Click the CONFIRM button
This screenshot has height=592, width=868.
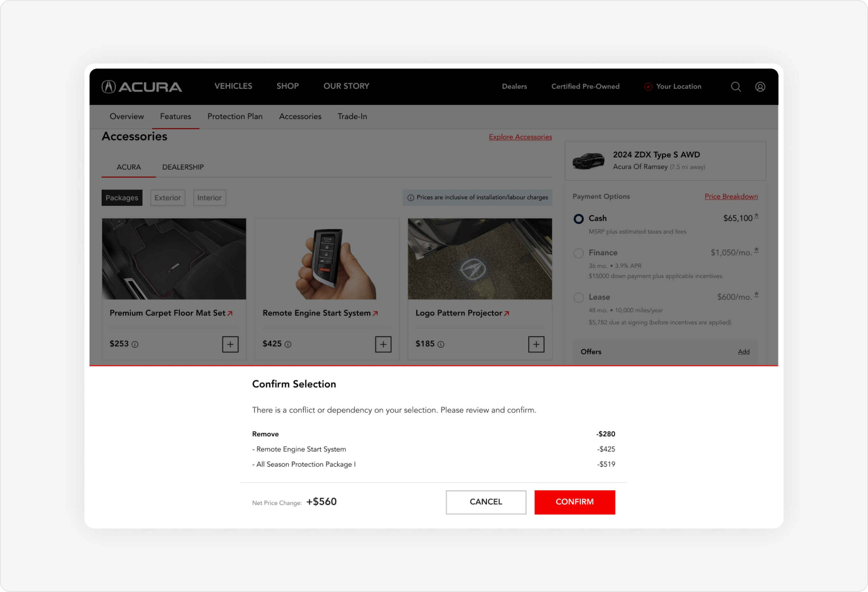click(x=575, y=502)
